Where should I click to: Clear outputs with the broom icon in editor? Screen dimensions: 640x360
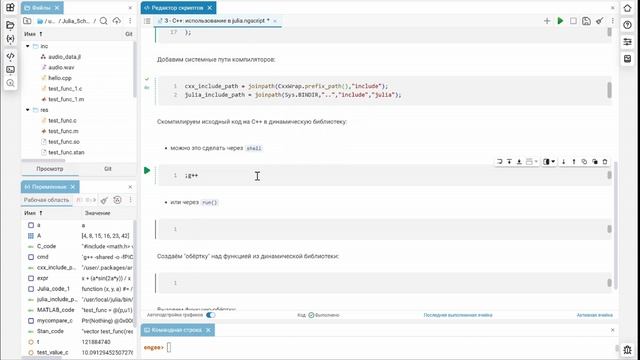(599, 21)
